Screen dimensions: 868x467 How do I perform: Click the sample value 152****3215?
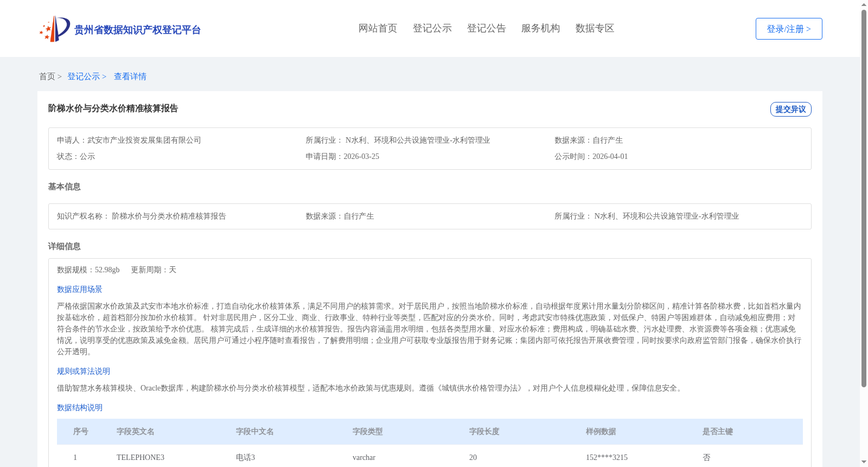[607, 457]
